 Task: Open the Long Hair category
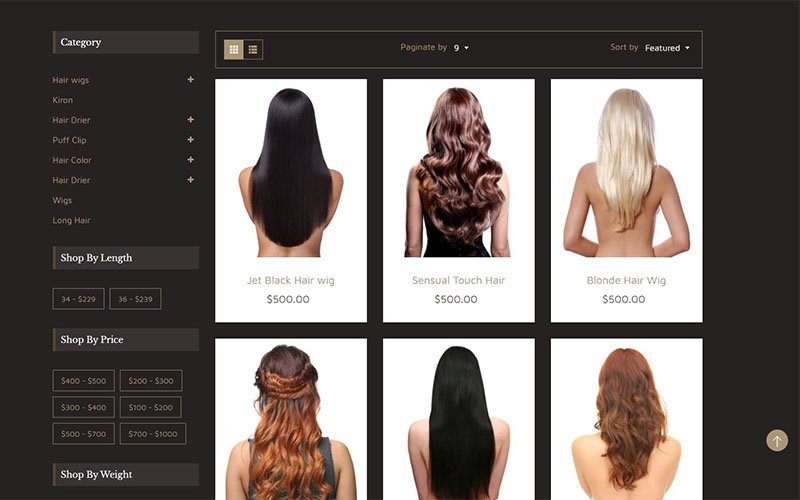pos(71,220)
